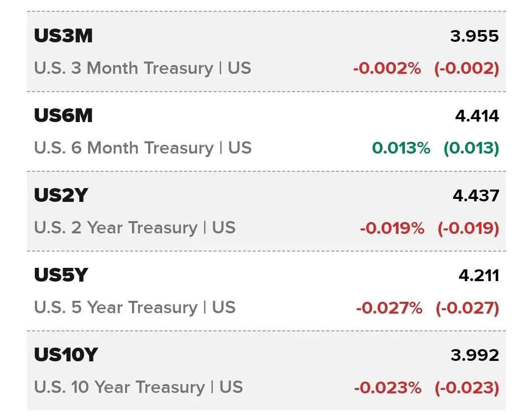The image size is (532, 418).
Task: Click the (-0.027) point change
Action: 467,308
